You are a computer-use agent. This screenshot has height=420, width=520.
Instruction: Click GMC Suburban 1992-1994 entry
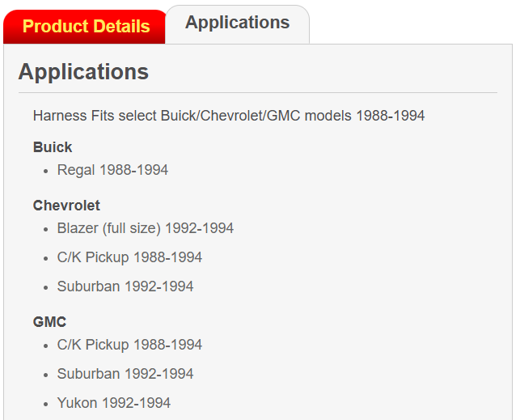coord(125,374)
